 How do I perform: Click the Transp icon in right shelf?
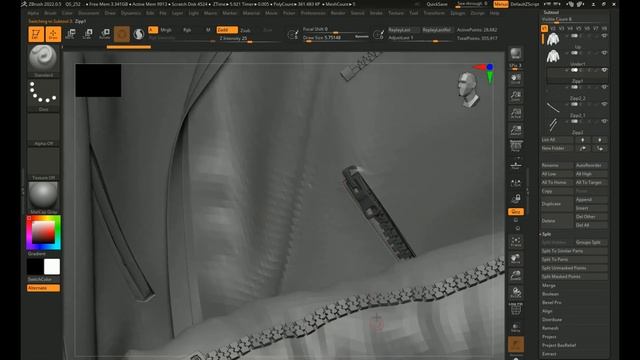[516, 327]
